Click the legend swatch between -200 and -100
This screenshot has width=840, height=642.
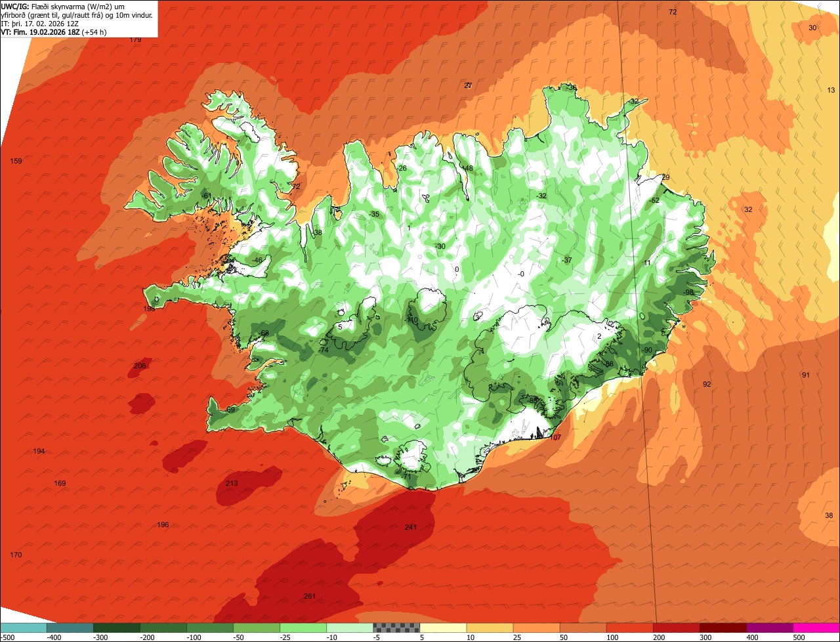163,628
